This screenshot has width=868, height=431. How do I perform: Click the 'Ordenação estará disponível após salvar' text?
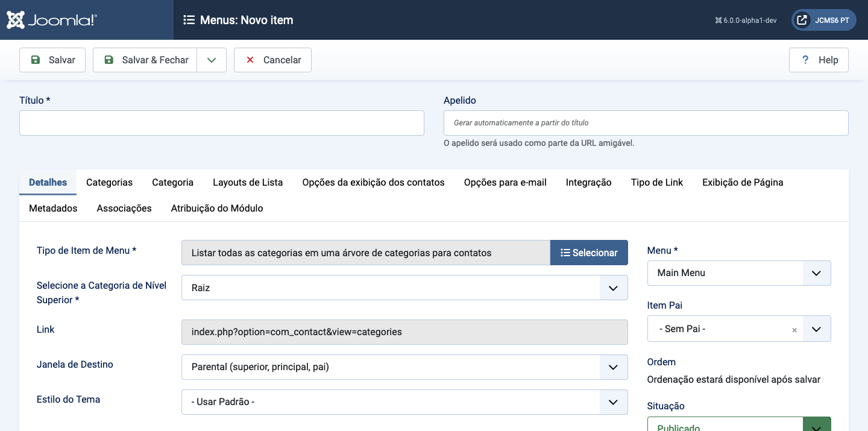click(x=734, y=380)
